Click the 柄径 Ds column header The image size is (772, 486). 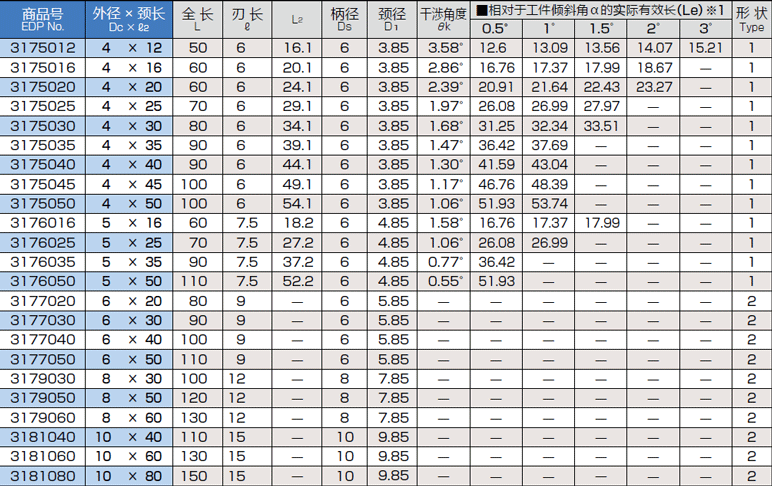pyautogui.click(x=345, y=20)
